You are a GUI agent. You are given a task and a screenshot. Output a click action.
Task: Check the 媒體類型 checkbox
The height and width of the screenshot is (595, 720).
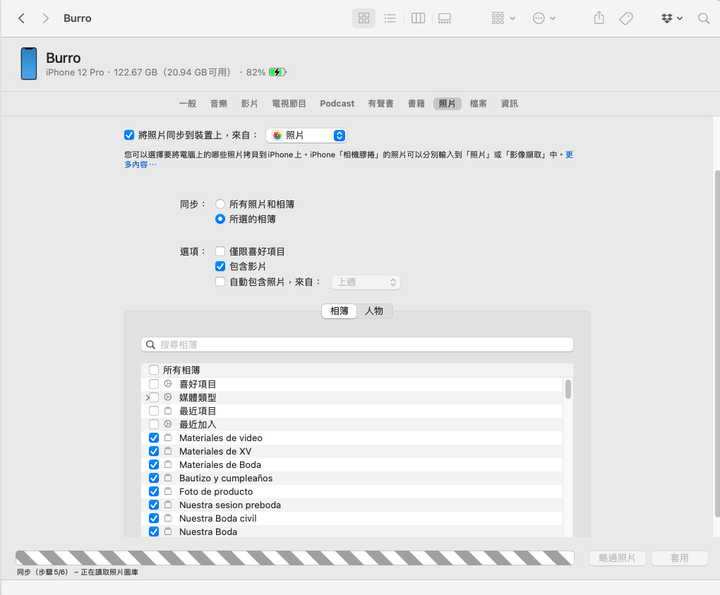153,397
